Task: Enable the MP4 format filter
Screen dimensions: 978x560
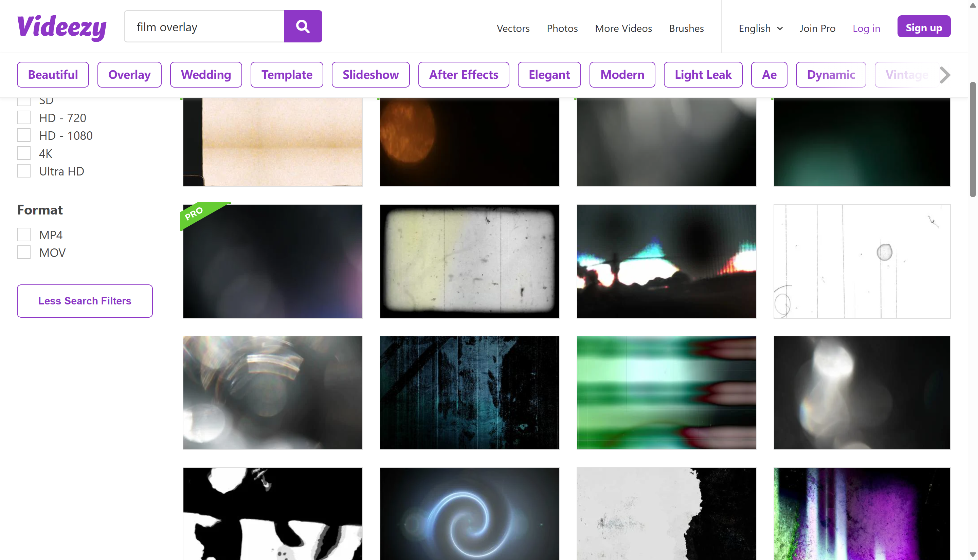Action: pos(23,234)
